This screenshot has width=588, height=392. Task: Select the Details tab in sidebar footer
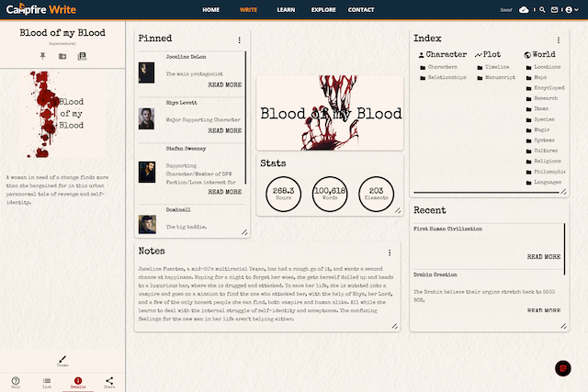click(x=78, y=383)
